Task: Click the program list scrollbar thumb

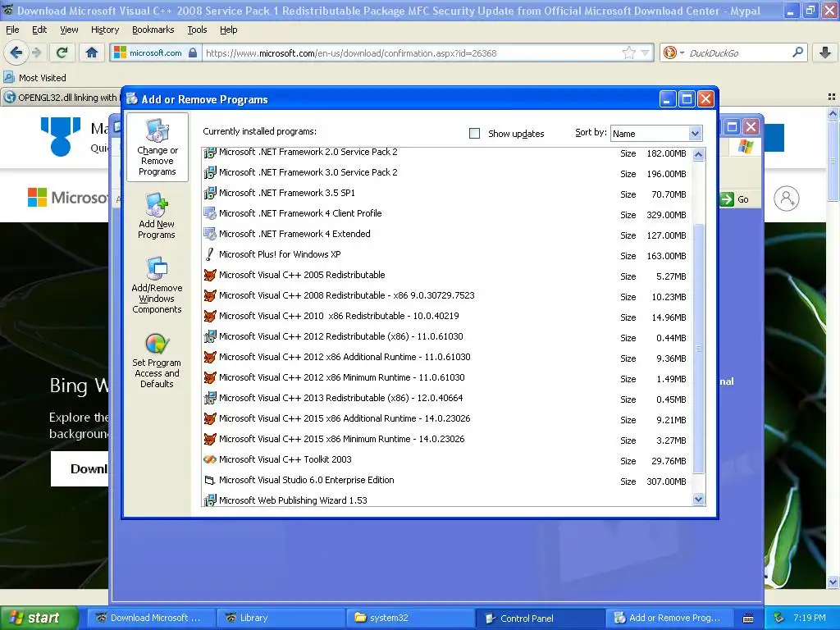Action: click(698, 348)
